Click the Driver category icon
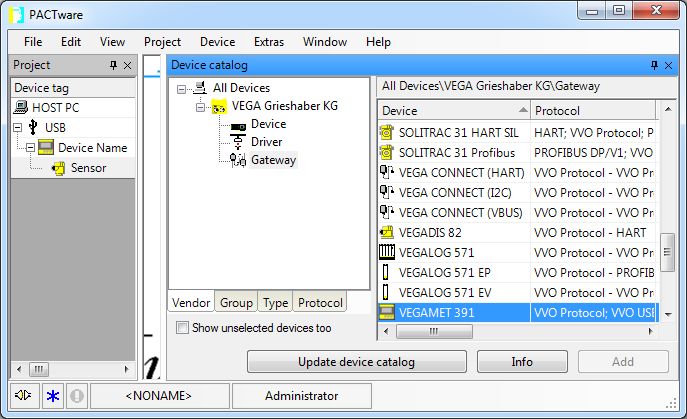This screenshot has width=687, height=419. coord(238,142)
